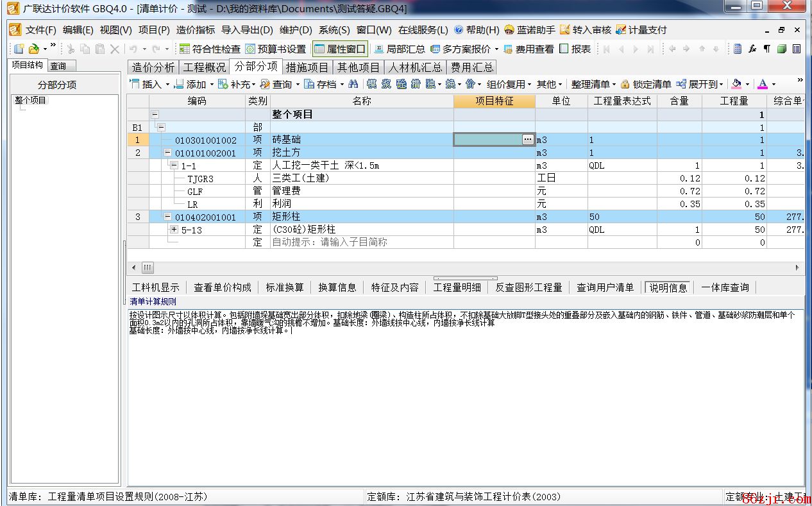Open the 插入 dropdown arrow
This screenshot has height=506, width=812.
point(167,85)
